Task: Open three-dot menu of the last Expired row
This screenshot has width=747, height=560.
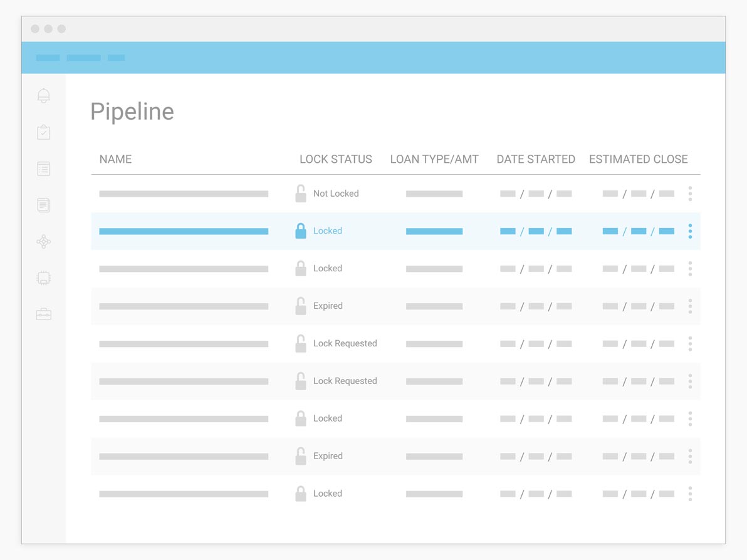Action: click(x=690, y=456)
